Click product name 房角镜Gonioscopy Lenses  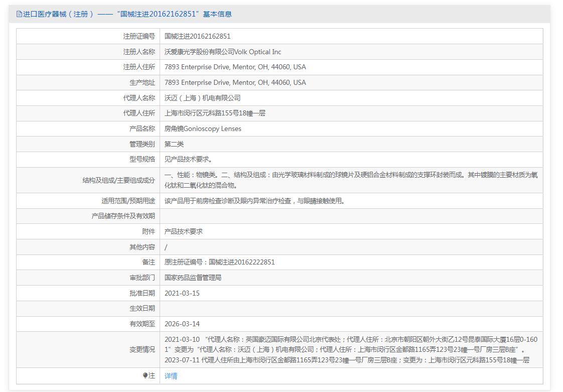click(203, 128)
